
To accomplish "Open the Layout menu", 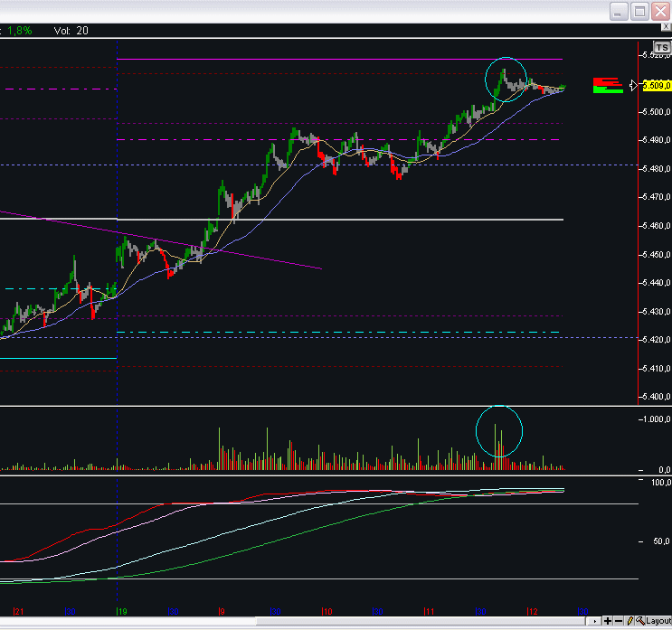I will [658, 621].
